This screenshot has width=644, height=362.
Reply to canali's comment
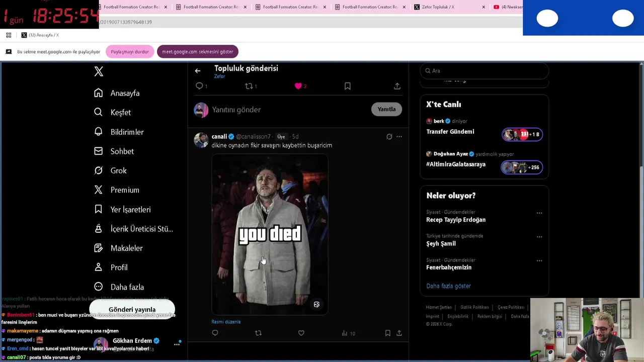[215, 333]
